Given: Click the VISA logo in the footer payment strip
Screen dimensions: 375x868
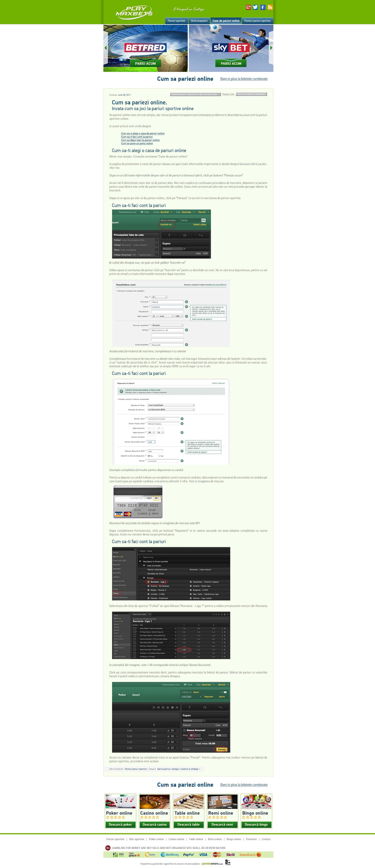Looking at the screenshot, I should point(203,855).
